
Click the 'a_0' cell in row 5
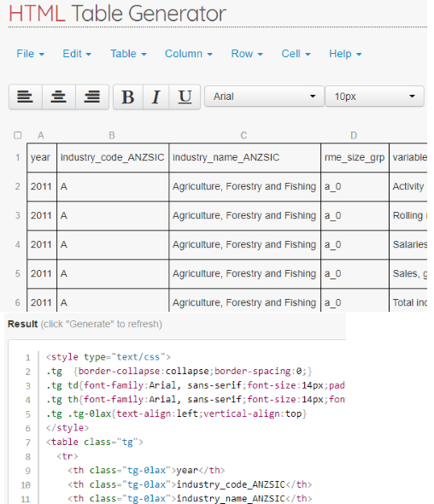(355, 273)
